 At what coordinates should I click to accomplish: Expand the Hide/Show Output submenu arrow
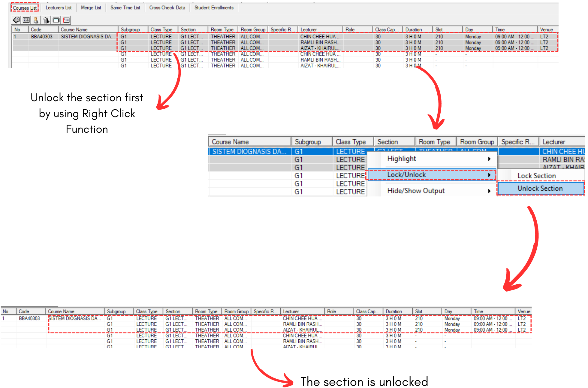pos(489,191)
